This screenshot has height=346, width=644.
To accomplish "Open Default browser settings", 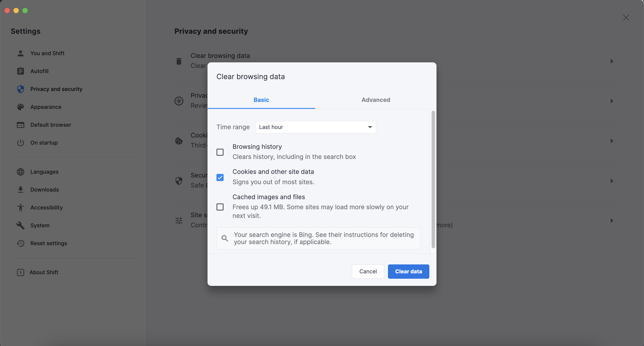I will 51,125.
